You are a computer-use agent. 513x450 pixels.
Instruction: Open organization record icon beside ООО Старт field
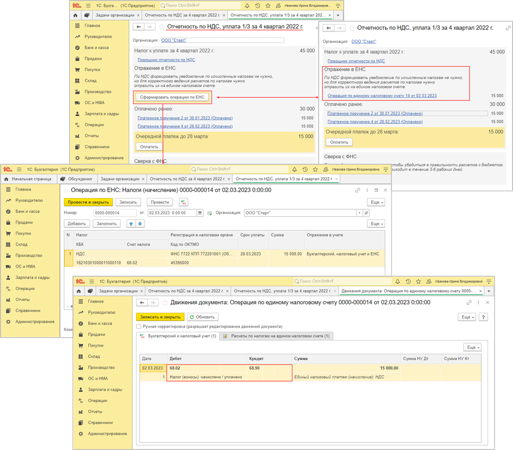(366, 213)
